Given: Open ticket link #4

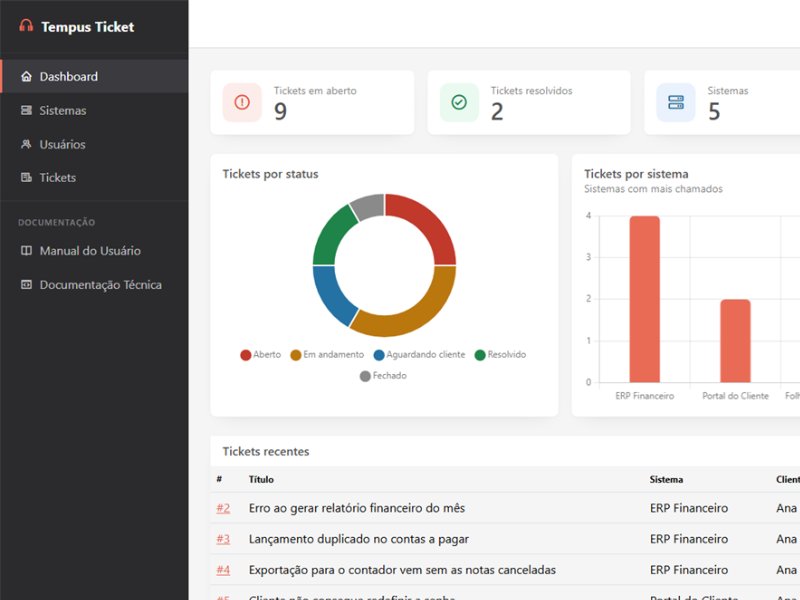Looking at the screenshot, I should [x=223, y=570].
